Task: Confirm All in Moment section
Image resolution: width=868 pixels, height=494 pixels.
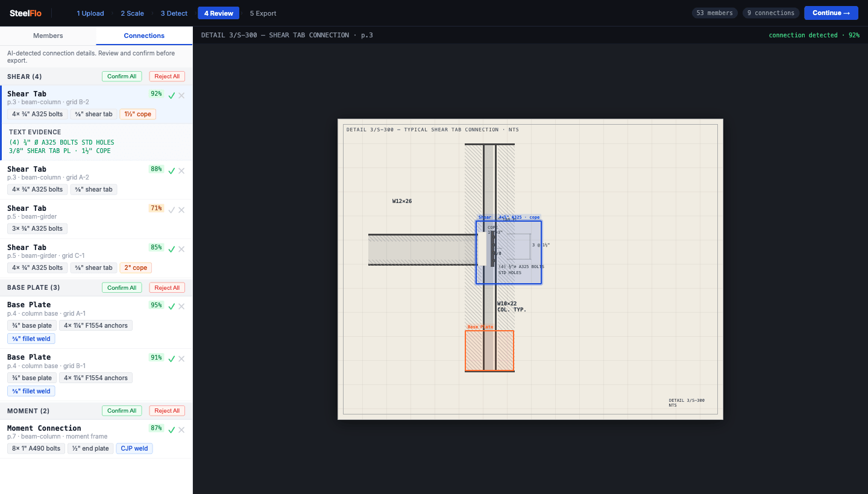Action: coord(122,411)
